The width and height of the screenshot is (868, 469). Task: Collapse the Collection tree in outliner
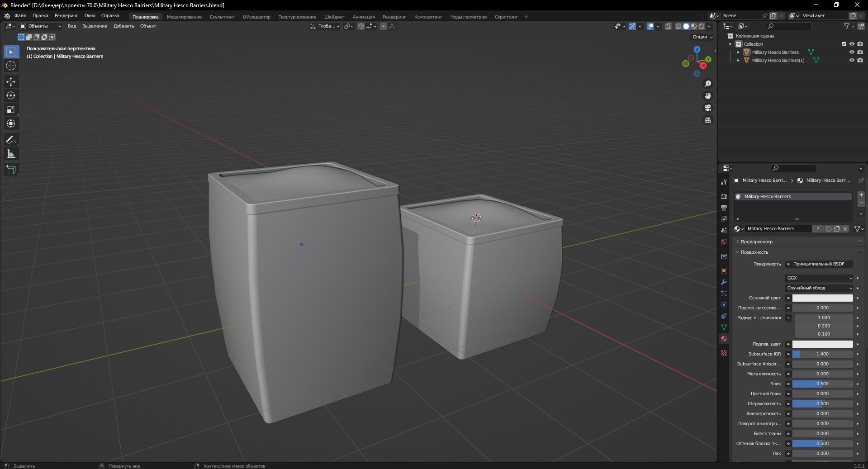pos(730,44)
